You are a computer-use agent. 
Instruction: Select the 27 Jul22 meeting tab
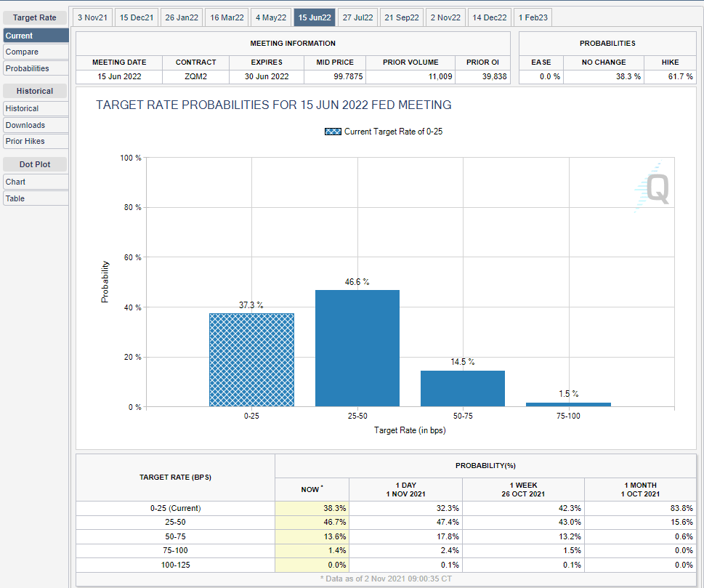click(357, 17)
